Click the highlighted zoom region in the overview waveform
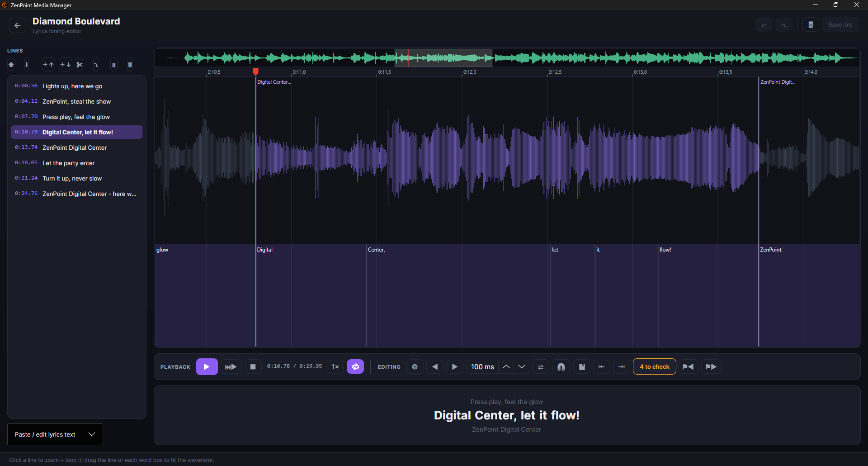 [x=443, y=58]
